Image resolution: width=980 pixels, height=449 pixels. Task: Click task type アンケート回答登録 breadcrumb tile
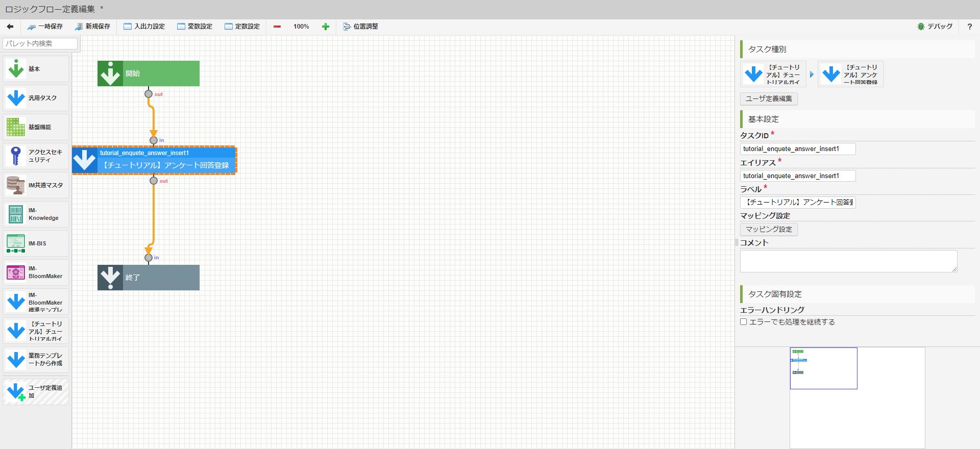pos(851,74)
